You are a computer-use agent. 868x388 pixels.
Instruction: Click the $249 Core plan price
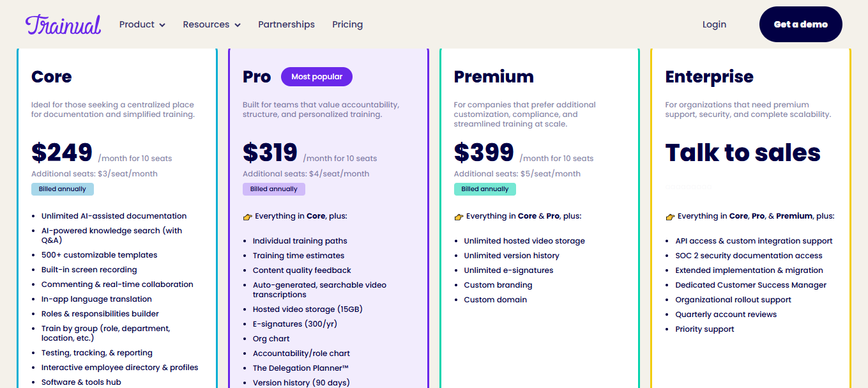62,153
